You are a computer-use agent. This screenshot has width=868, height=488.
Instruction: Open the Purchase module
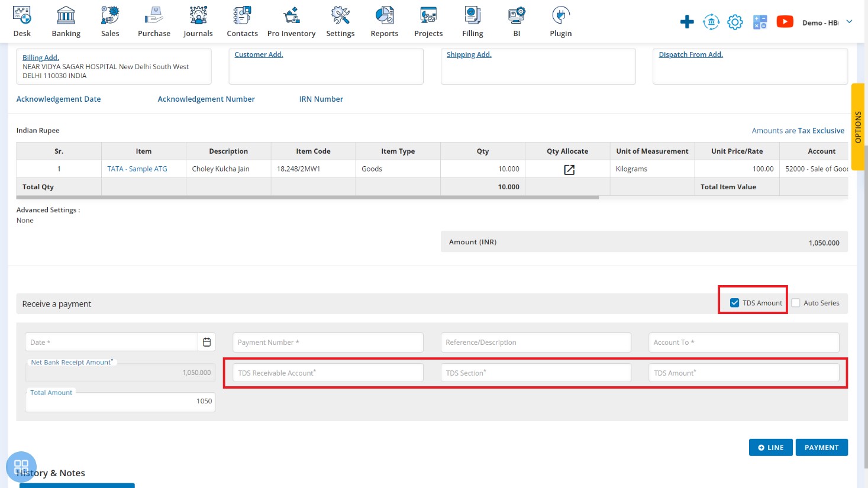pyautogui.click(x=154, y=22)
